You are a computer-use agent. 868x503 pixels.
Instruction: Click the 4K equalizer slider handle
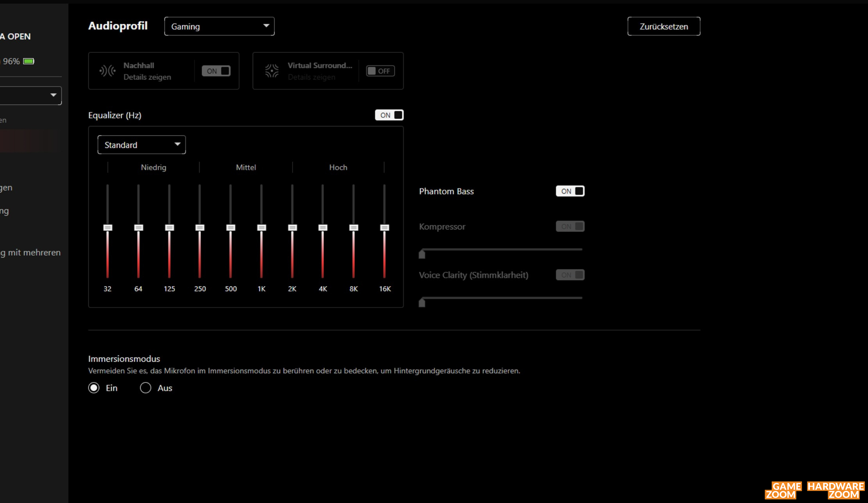tap(323, 228)
